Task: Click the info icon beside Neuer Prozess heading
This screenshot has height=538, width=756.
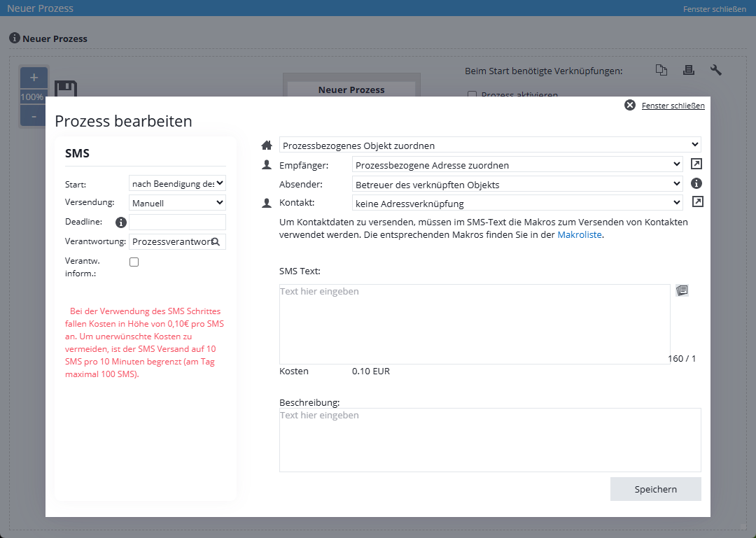Action: (x=14, y=38)
